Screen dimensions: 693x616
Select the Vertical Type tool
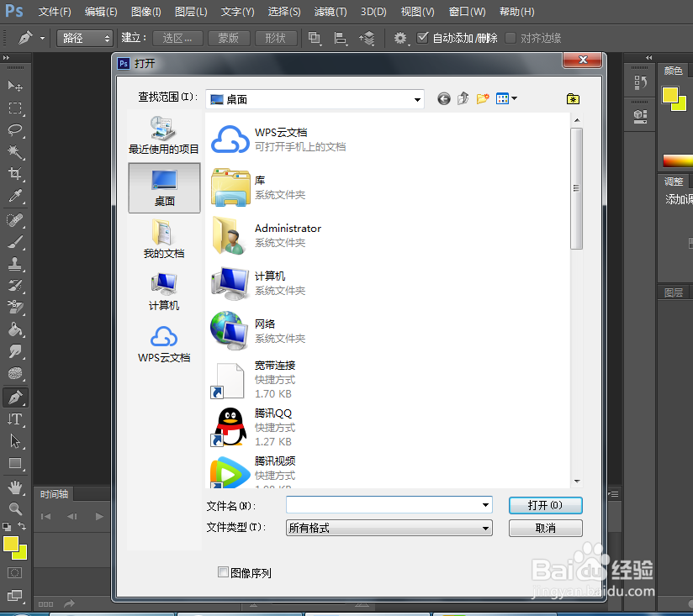tap(15, 419)
